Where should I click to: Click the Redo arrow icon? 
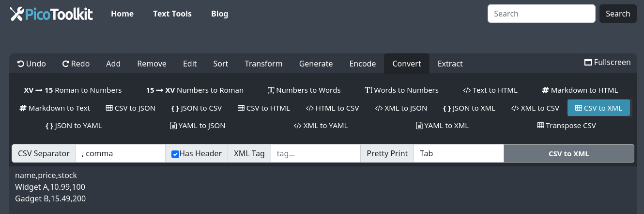coord(66,64)
